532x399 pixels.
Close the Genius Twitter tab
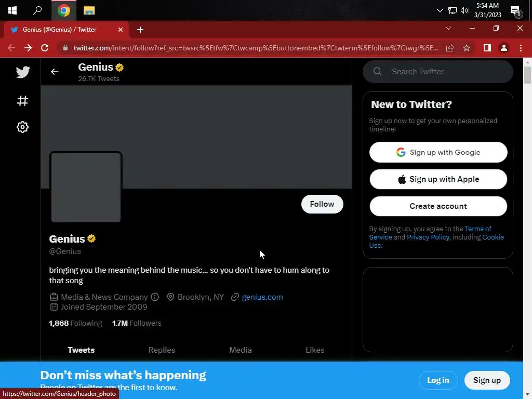pyautogui.click(x=121, y=30)
